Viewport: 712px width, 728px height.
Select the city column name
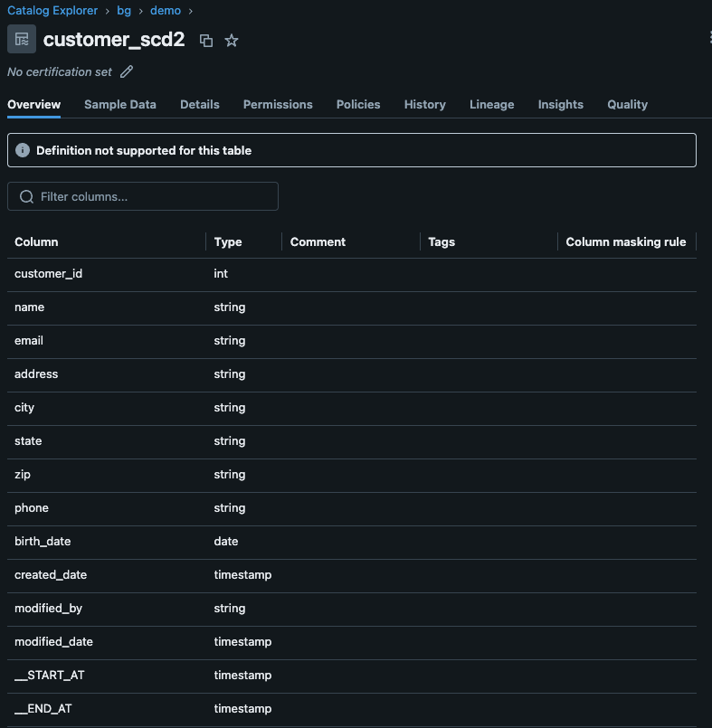[24, 408]
